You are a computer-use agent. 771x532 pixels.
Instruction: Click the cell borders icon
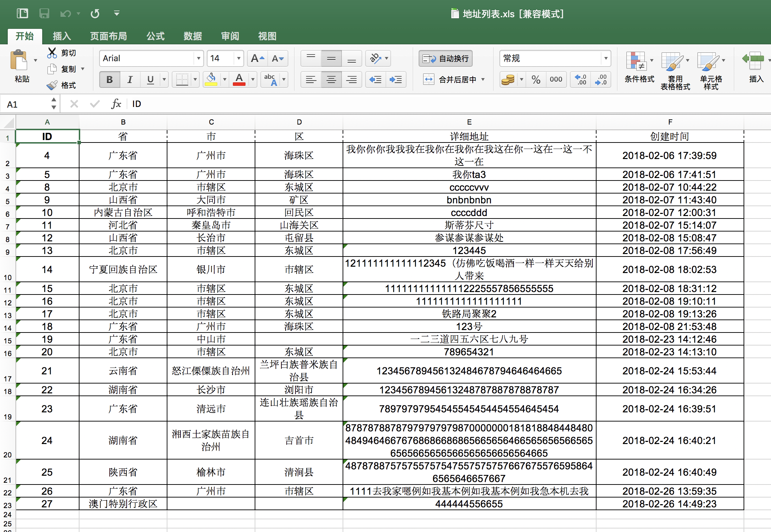coord(182,80)
